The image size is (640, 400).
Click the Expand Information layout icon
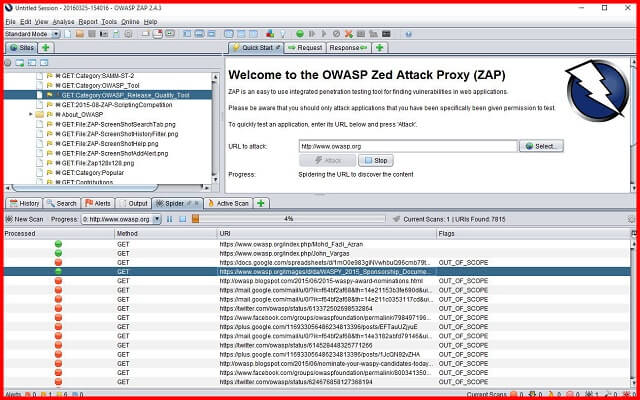coord(199,34)
